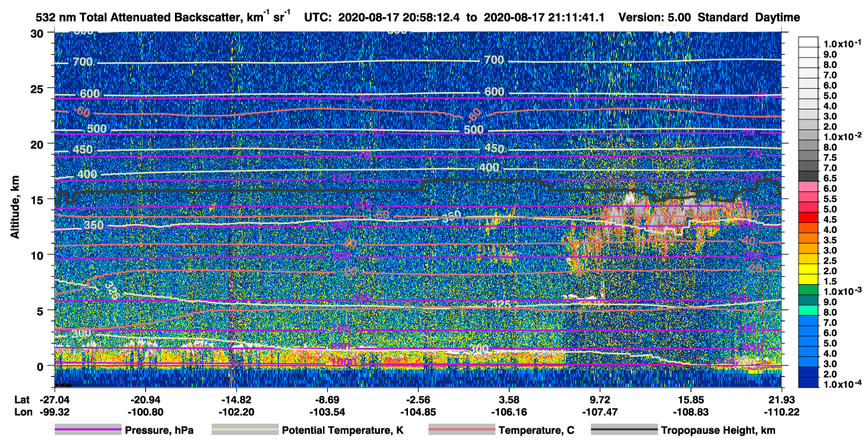
Task: Click the 5.5 colorbar label
Action: [x=830, y=198]
